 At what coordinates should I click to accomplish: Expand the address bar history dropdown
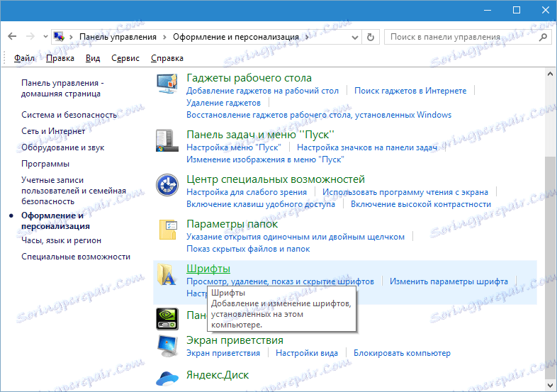point(354,38)
